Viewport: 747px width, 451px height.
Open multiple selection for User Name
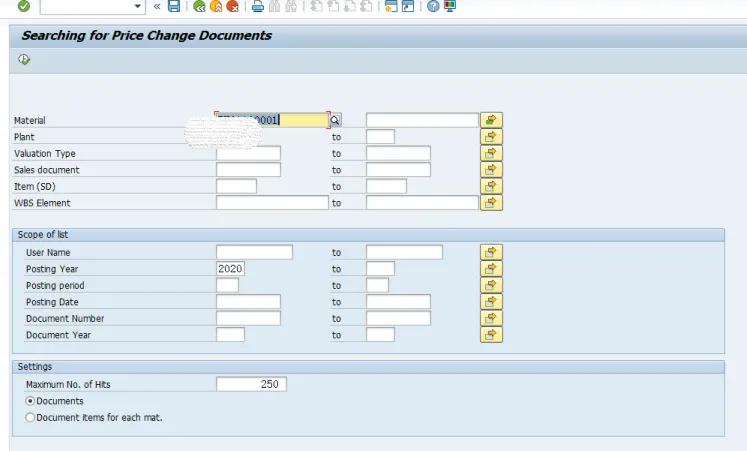tap(491, 252)
